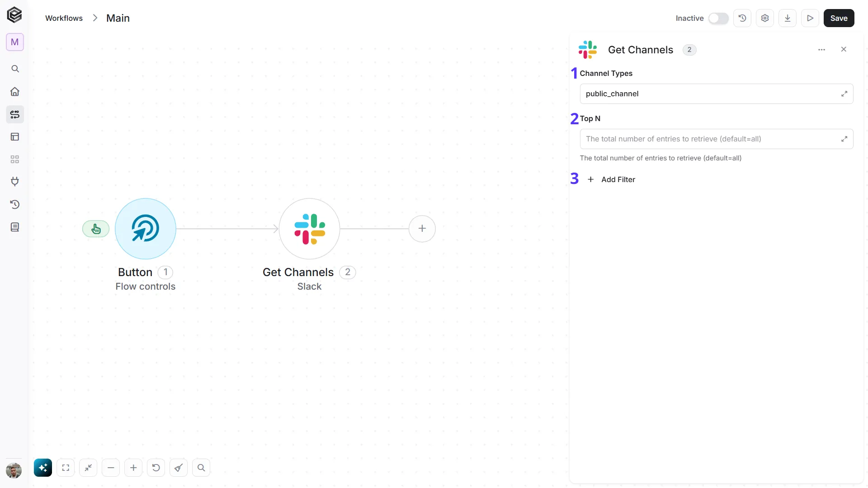Click the collapse arrows canvas icon
The height and width of the screenshot is (488, 868).
pyautogui.click(x=88, y=468)
